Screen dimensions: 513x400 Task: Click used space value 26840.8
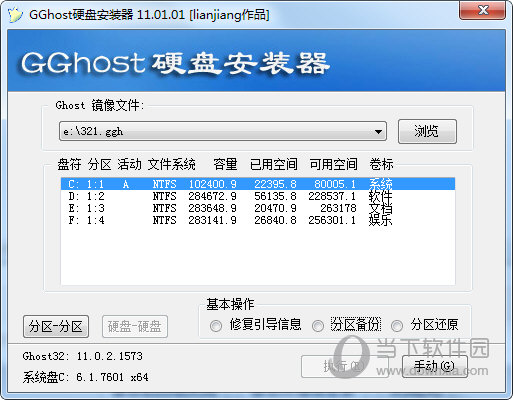[275, 220]
